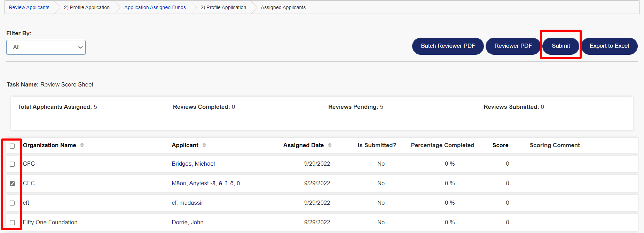Open the Filter By dropdown
The image size is (644, 233).
point(46,47)
